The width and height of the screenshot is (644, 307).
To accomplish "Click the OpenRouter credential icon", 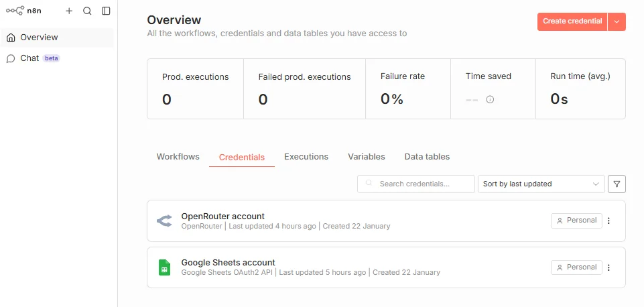I will [164, 221].
